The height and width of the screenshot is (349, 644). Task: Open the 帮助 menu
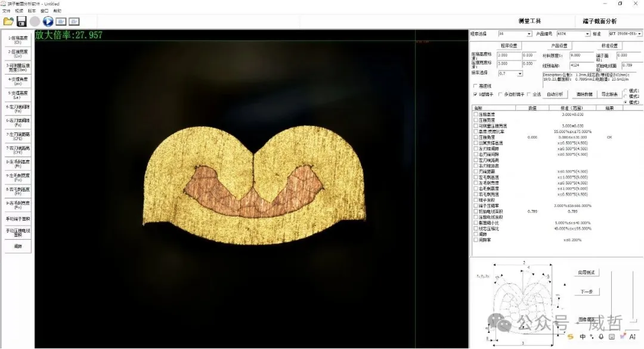[57, 11]
